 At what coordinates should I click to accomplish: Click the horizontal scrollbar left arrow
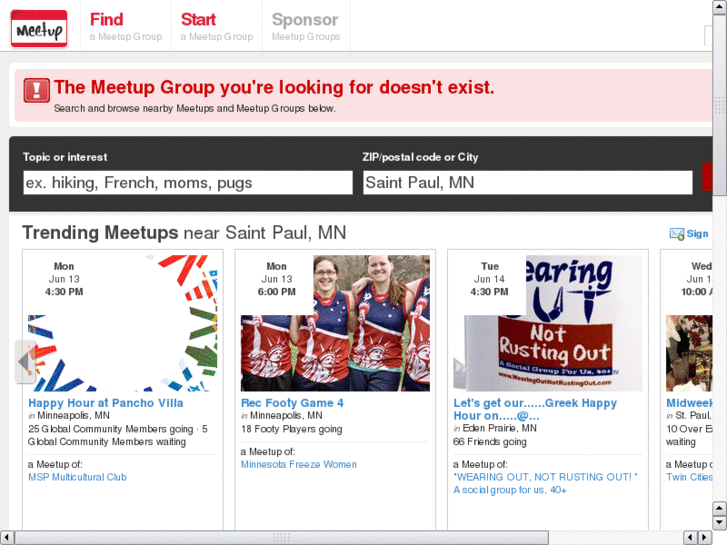[x=6, y=537]
